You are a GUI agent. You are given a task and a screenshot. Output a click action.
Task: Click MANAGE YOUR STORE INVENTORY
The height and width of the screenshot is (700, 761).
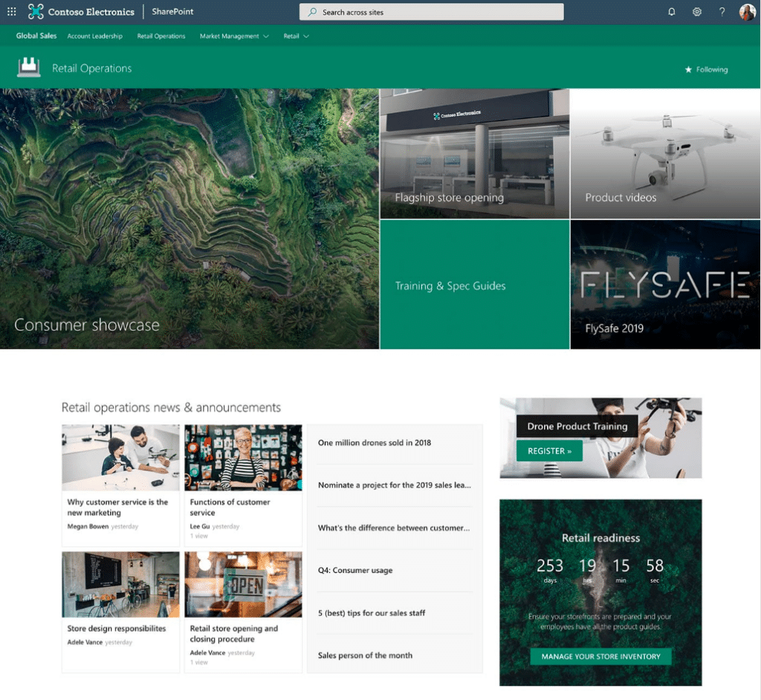pyautogui.click(x=600, y=656)
